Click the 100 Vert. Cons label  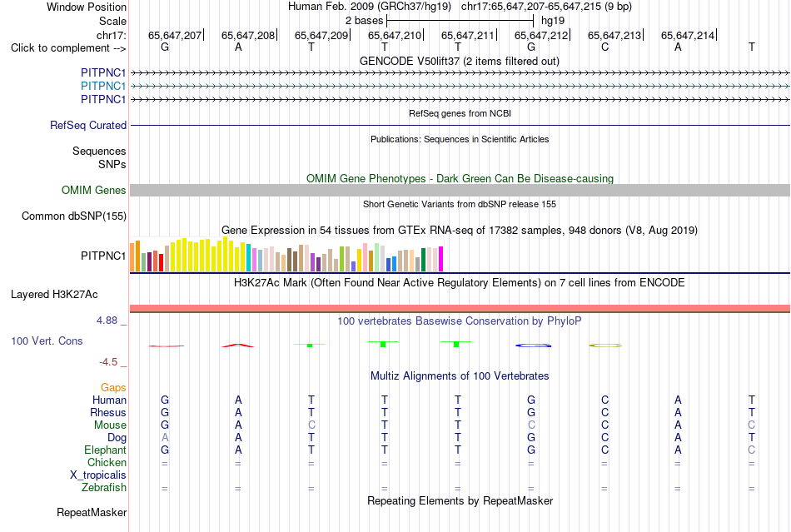(47, 341)
